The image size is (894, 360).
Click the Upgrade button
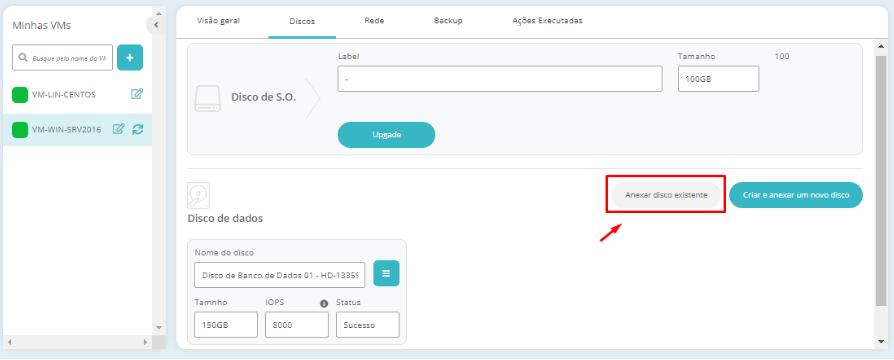[x=387, y=135]
